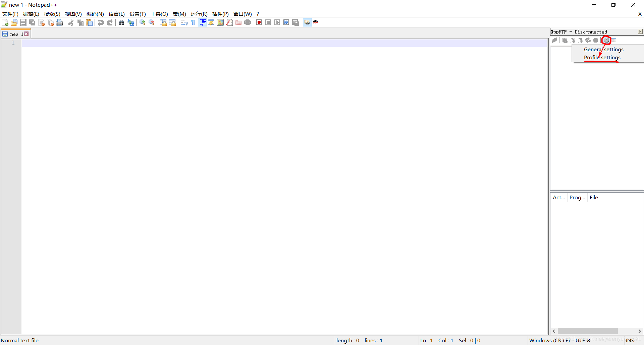
Task: Click the text editor line 1 area
Action: click(284, 43)
